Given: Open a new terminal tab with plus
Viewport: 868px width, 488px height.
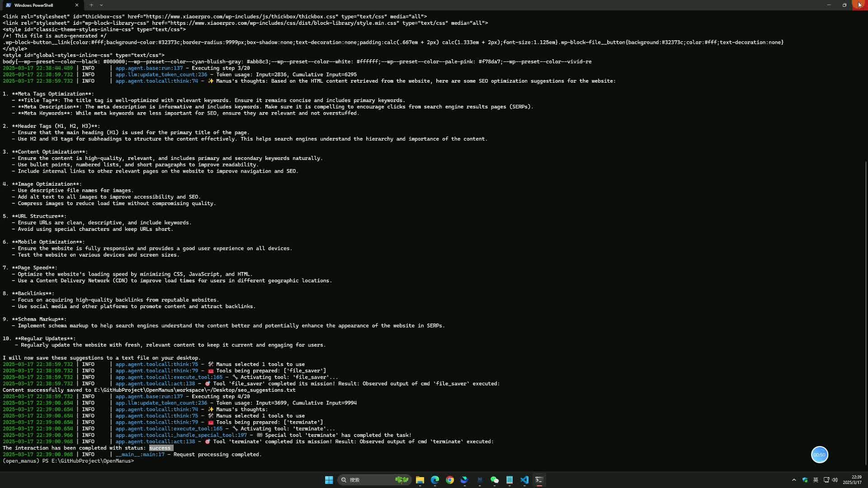Looking at the screenshot, I should 91,5.
